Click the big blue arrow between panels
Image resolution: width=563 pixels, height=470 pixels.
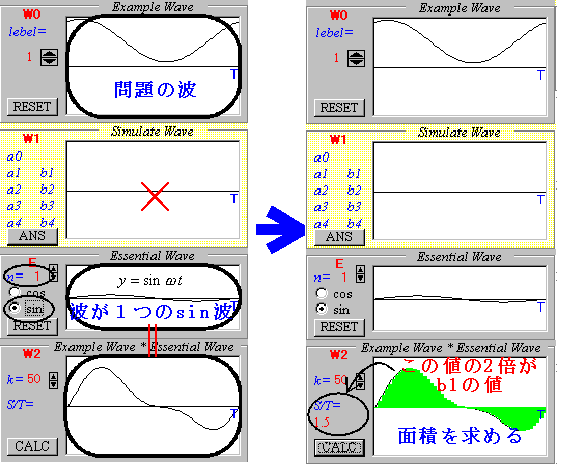pyautogui.click(x=281, y=230)
